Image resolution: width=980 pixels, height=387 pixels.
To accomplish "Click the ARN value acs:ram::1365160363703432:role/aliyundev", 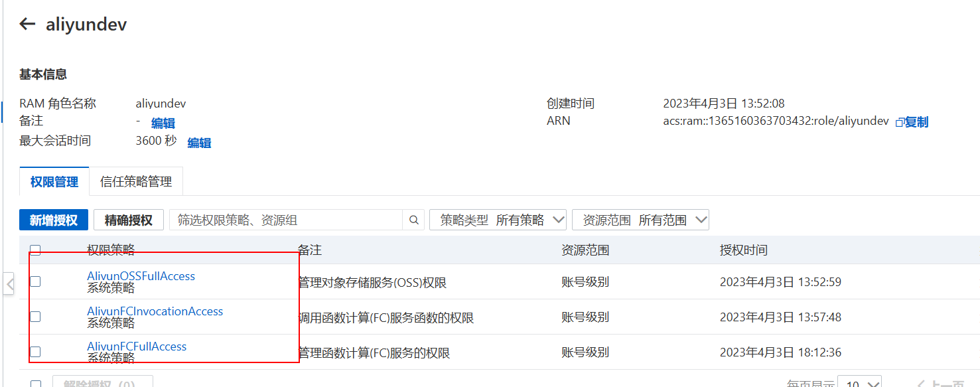I will coord(776,121).
